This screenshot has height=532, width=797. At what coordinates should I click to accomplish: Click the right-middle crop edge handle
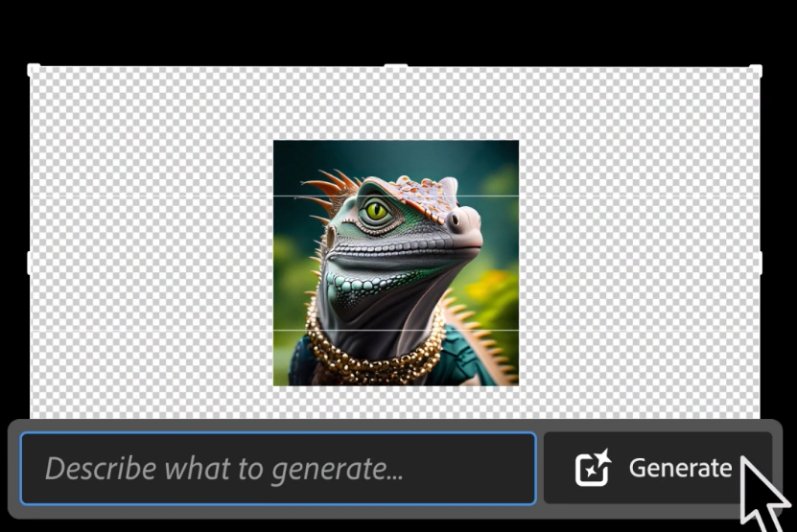(760, 263)
